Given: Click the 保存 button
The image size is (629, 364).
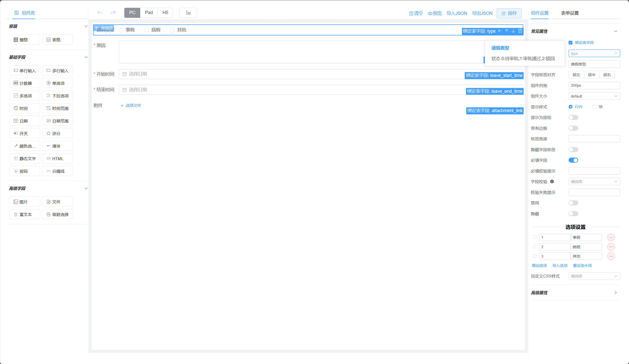Looking at the screenshot, I should (509, 13).
